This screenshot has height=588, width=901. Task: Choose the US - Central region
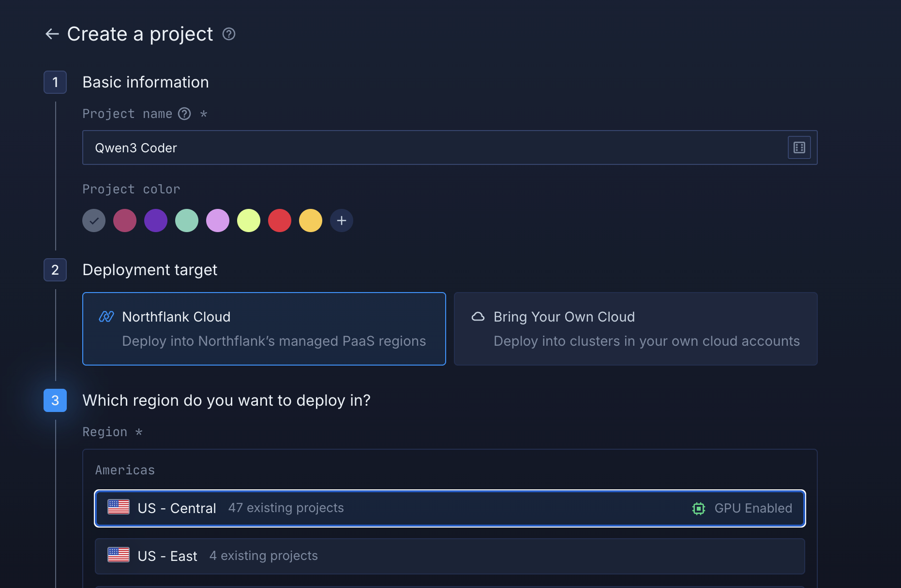click(x=450, y=508)
